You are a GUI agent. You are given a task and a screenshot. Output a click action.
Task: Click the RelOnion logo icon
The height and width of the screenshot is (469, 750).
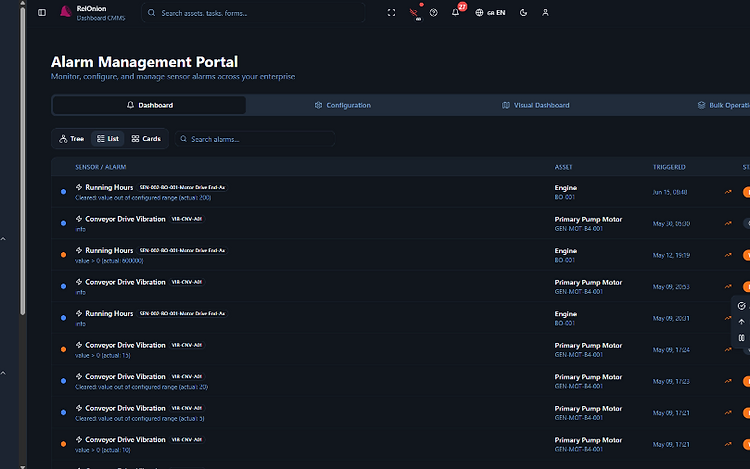click(66, 11)
